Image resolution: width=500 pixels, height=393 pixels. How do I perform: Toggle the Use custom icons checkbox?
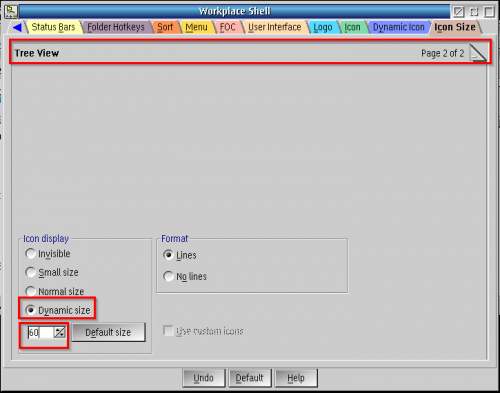click(x=203, y=331)
